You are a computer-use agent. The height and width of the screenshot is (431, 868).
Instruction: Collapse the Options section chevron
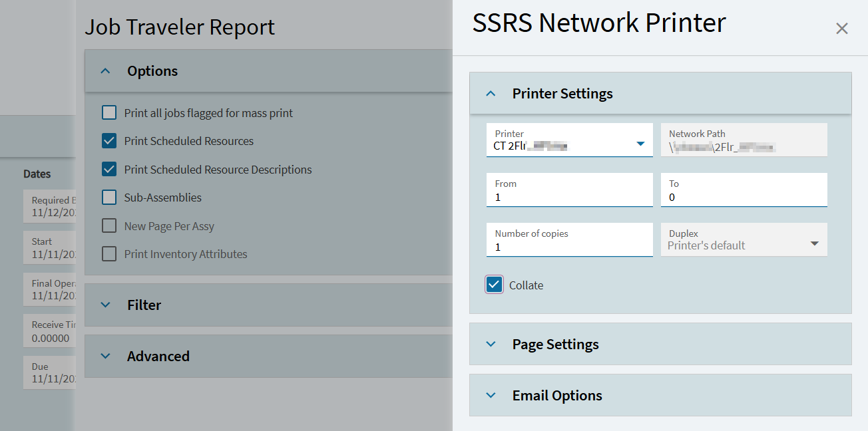point(105,71)
